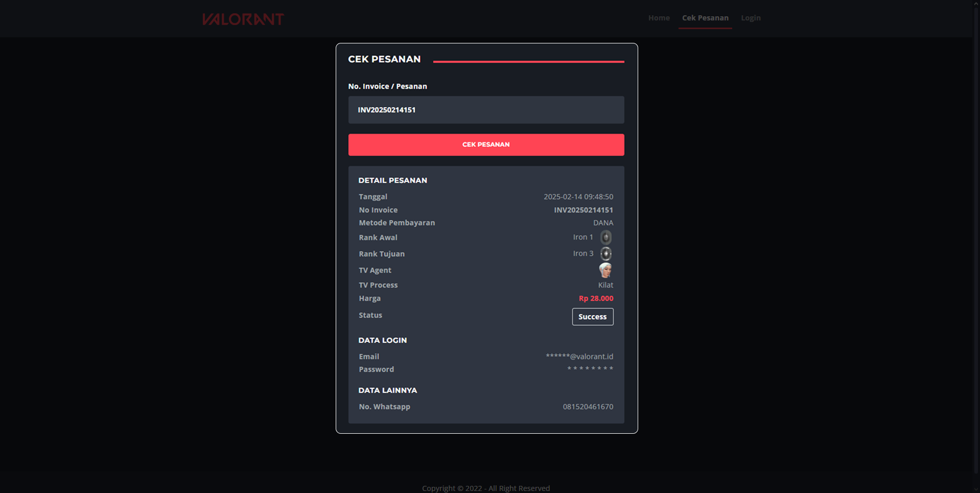Click the TV Process label
Screen dimensions: 980x493
(378, 285)
